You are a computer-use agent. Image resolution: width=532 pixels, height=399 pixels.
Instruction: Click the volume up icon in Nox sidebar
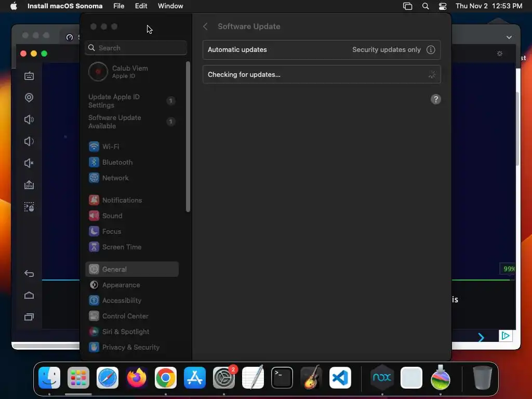(29, 119)
